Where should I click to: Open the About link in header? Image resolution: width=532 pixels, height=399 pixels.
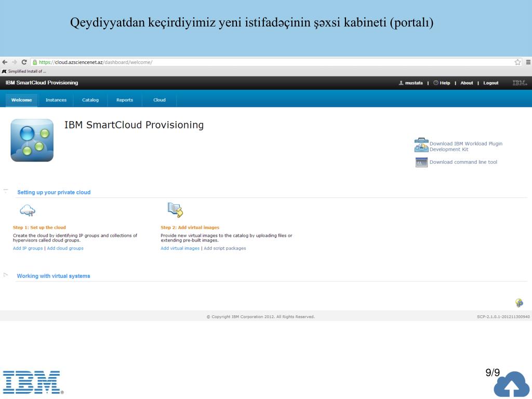tap(467, 83)
